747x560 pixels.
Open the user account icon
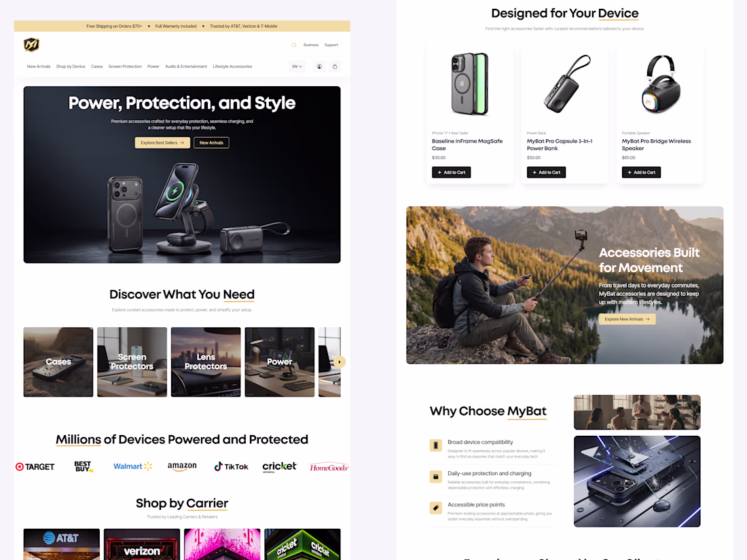point(319,67)
